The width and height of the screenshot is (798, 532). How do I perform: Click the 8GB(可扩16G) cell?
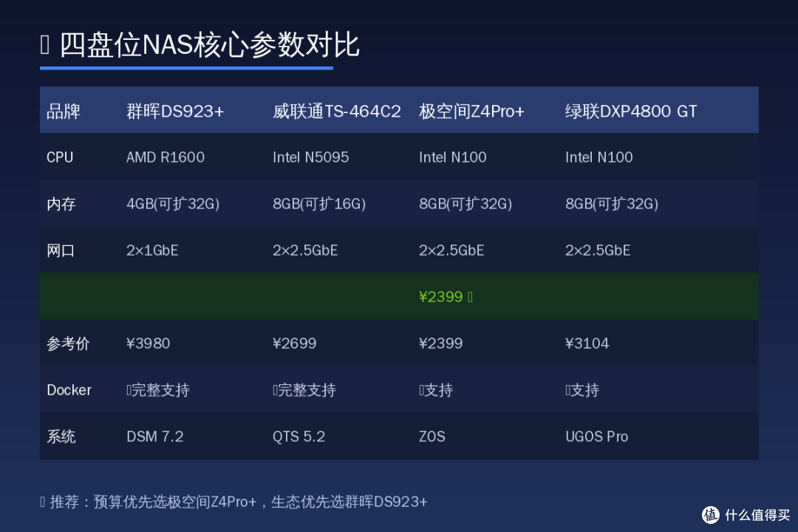(319, 204)
